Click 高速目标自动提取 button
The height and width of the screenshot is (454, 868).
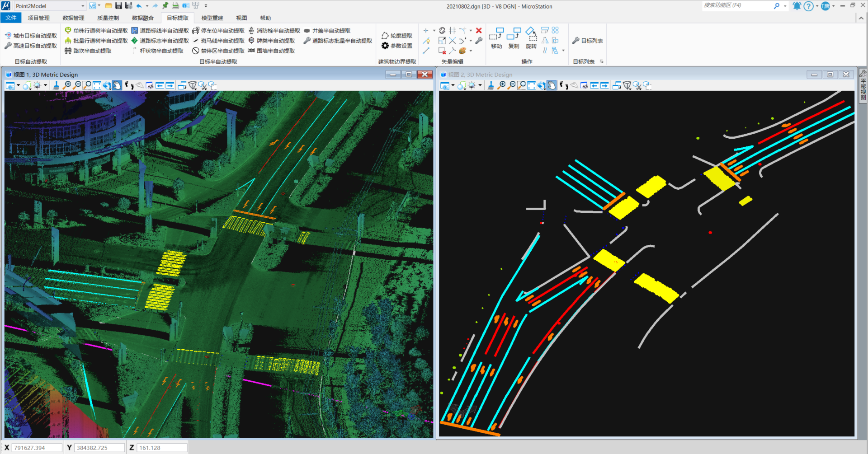tap(31, 46)
